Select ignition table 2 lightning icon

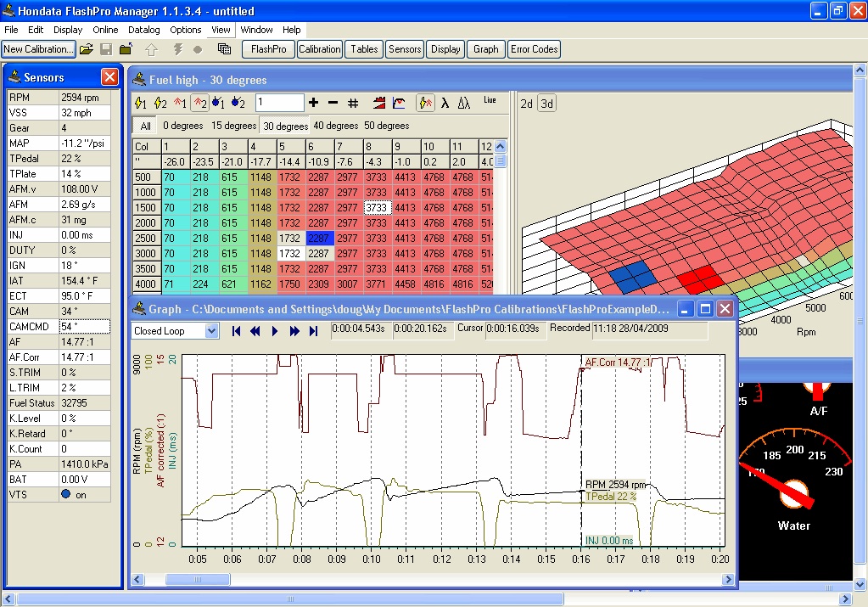click(160, 103)
